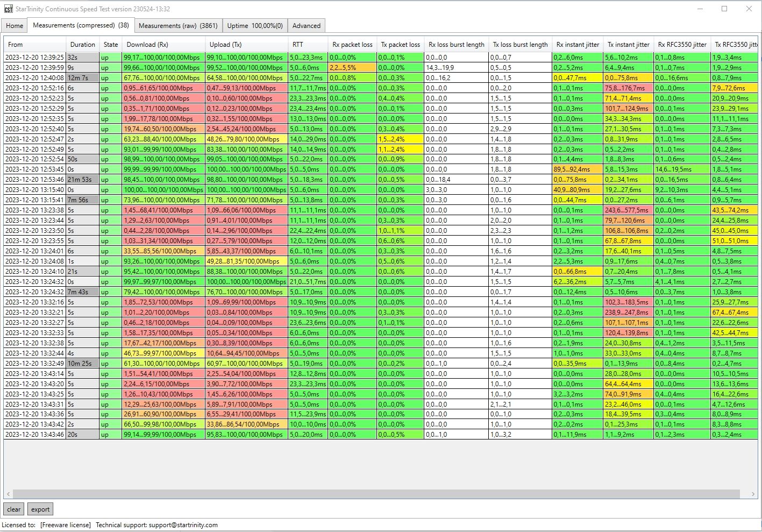The width and height of the screenshot is (762, 532).
Task: Click the scrollbar right arrow
Action: click(x=753, y=494)
